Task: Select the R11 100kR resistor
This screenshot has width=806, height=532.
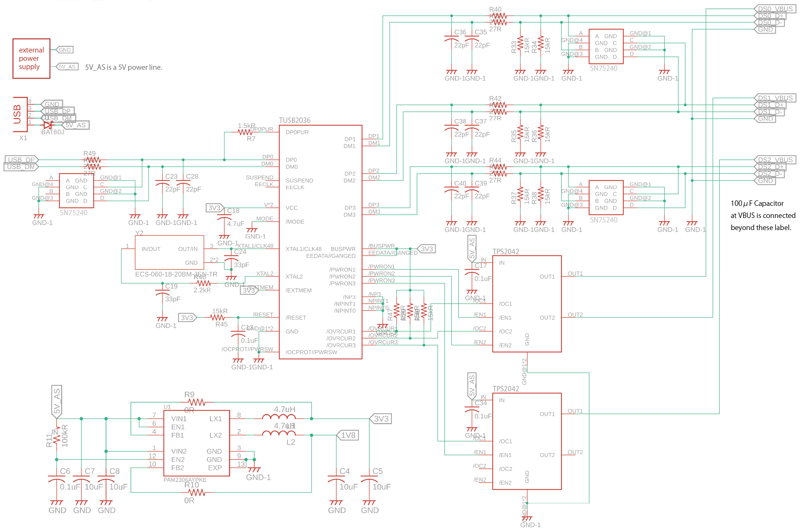Action: point(57,436)
